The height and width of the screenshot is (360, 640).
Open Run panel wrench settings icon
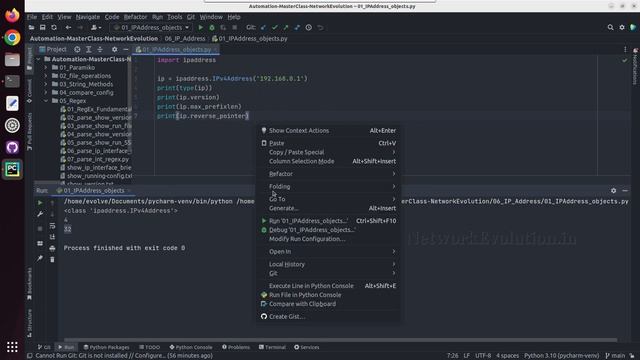coord(40,214)
